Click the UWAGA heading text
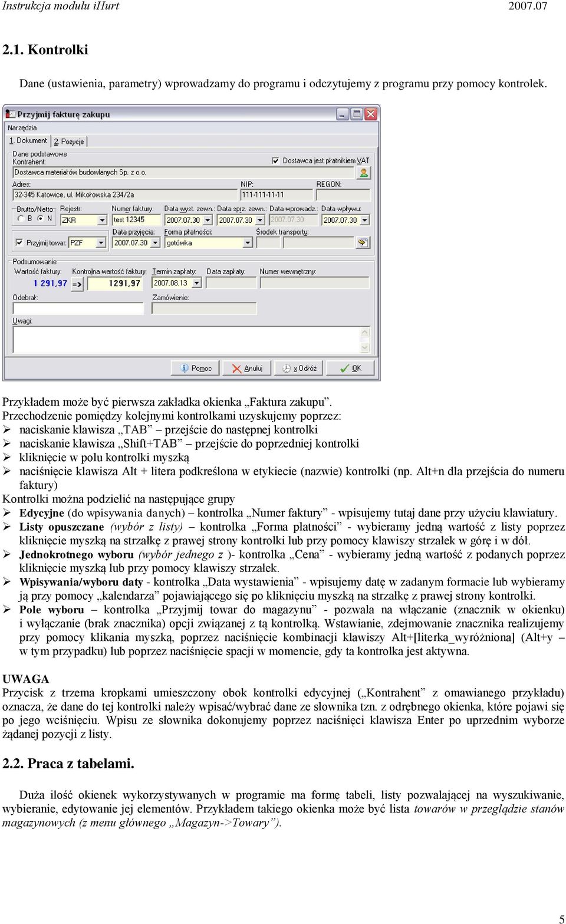566x924 pixels. 25,679
